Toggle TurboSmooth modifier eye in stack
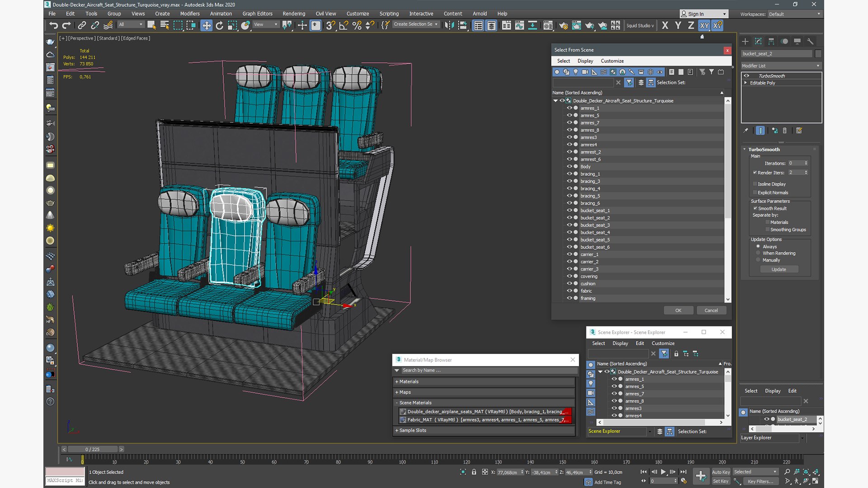Image resolution: width=868 pixels, height=488 pixels. [x=747, y=76]
